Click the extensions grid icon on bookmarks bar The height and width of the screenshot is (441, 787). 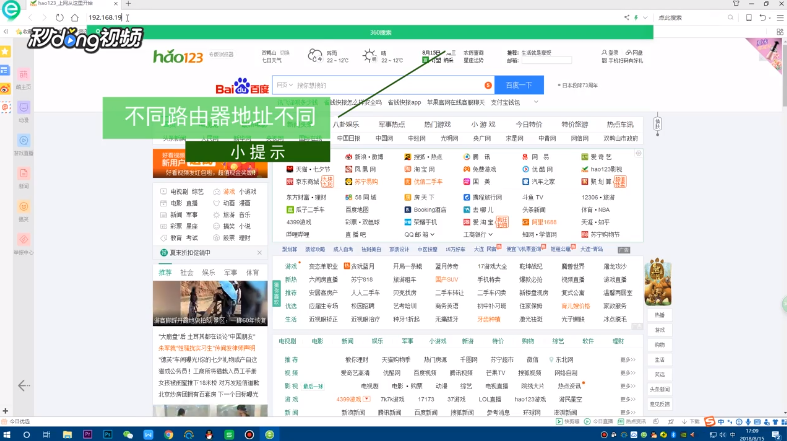pyautogui.click(x=780, y=32)
